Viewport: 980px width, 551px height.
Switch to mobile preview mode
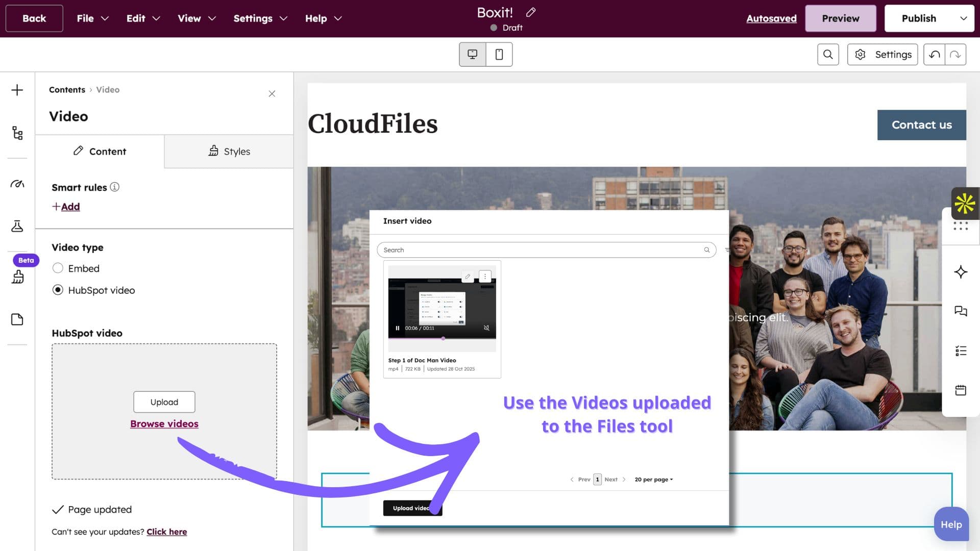click(499, 54)
